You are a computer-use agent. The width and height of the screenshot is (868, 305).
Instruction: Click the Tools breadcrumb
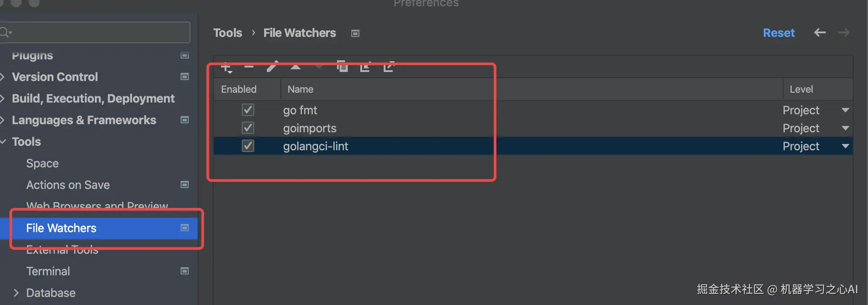tap(227, 33)
